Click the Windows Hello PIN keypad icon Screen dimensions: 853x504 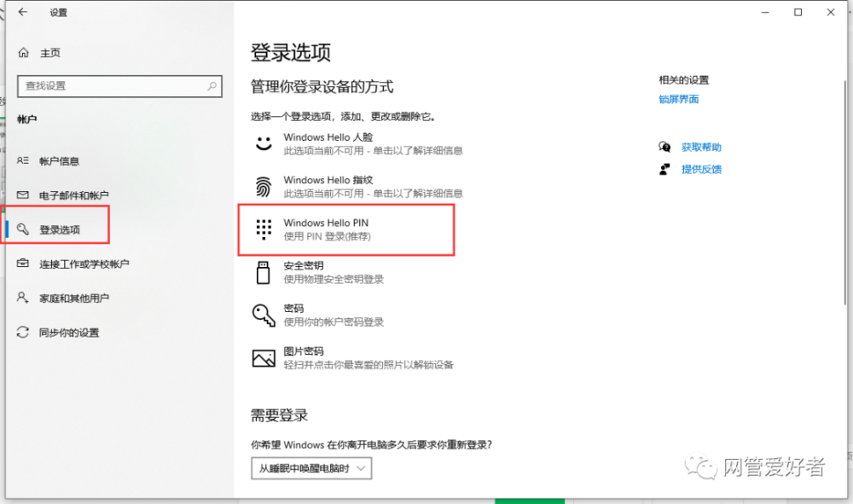(x=264, y=229)
